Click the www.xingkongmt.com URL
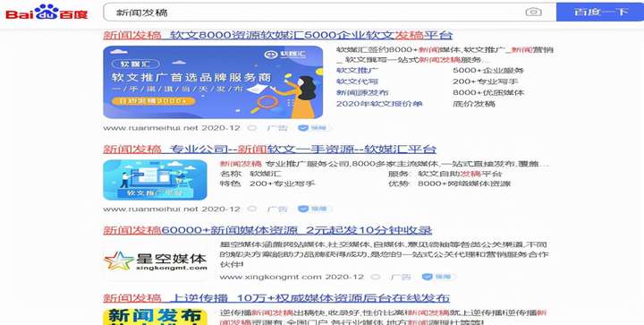The height and width of the screenshot is (325, 644). (270, 277)
